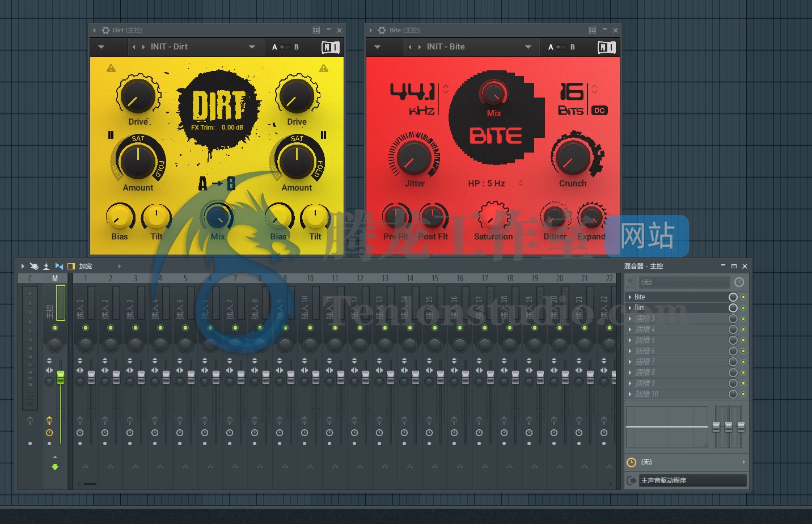Click the parametric EQ graph area

[x=667, y=426]
